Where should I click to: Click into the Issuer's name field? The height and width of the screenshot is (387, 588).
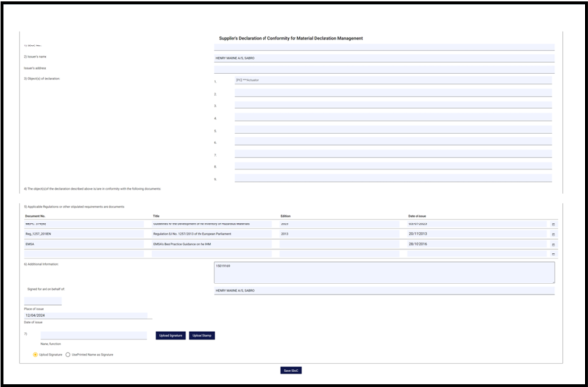[383, 58]
